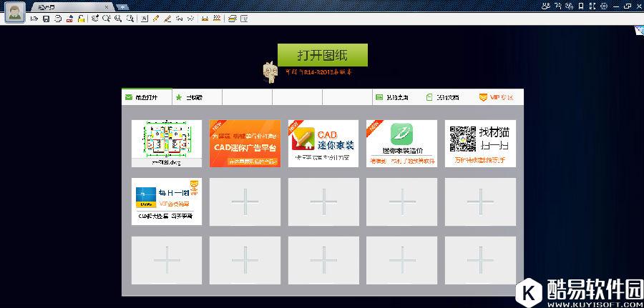The width and height of the screenshot is (644, 308).
Task: Close the open document tab
Action: pos(107,7)
